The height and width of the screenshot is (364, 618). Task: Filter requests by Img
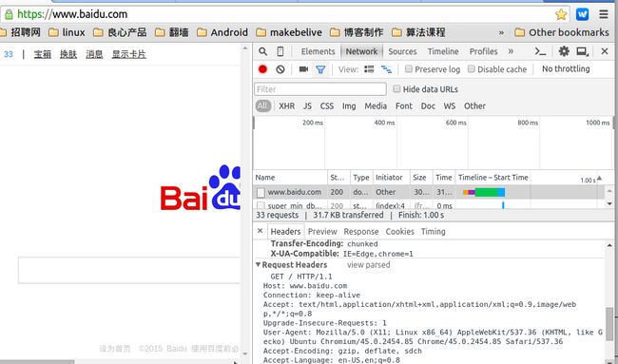click(349, 106)
